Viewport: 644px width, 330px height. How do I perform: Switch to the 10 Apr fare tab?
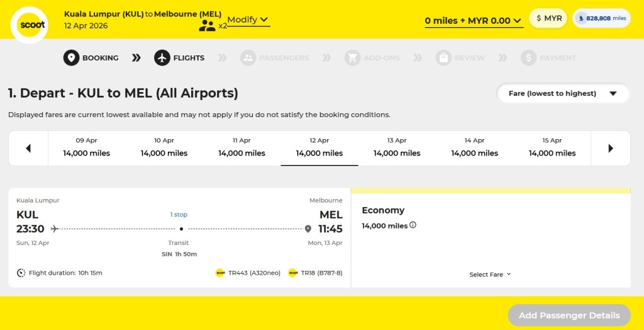164,147
